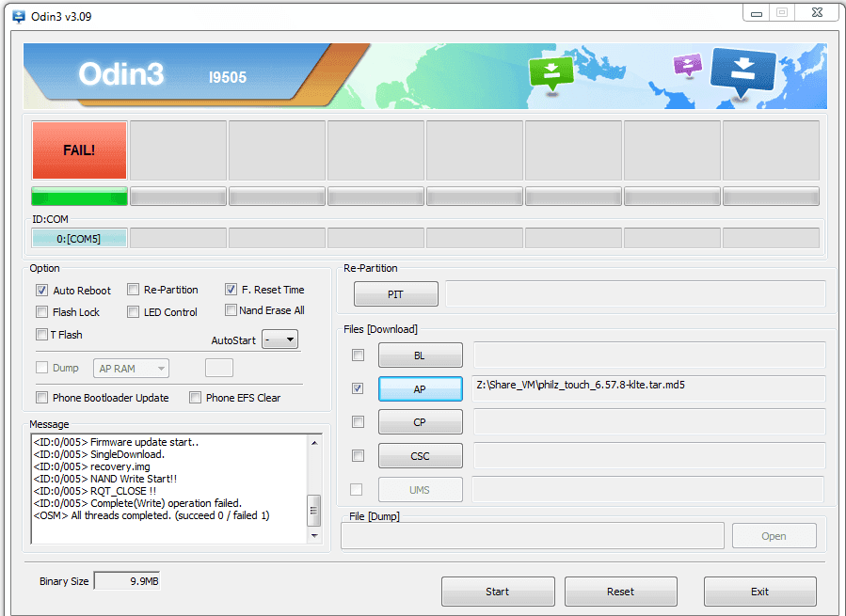Uncheck the F. Reset Time checkbox
846x616 pixels.
coord(231,290)
